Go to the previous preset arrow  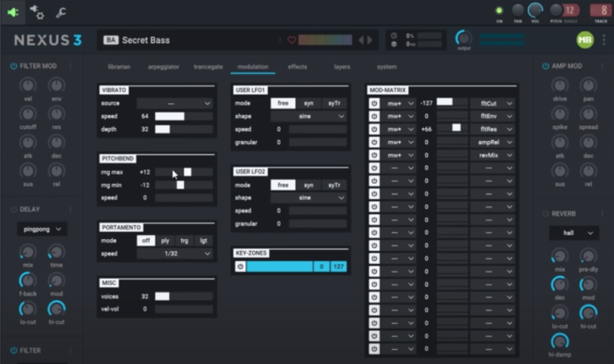361,40
